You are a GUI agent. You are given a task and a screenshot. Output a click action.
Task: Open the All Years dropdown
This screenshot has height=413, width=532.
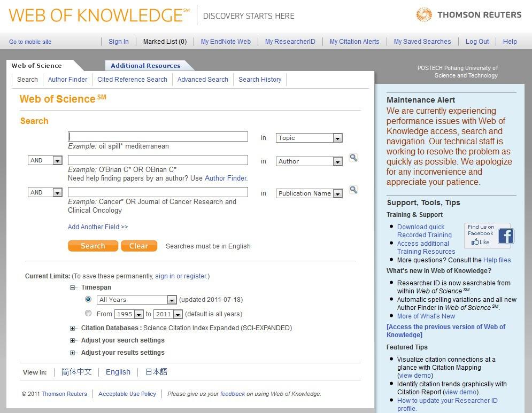(137, 300)
